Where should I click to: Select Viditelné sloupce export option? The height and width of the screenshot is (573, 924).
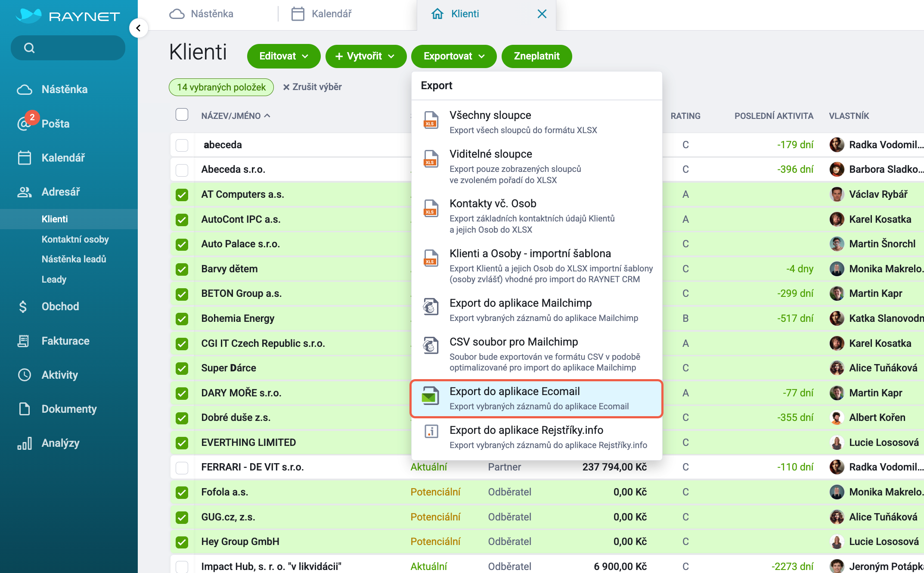pyautogui.click(x=536, y=166)
